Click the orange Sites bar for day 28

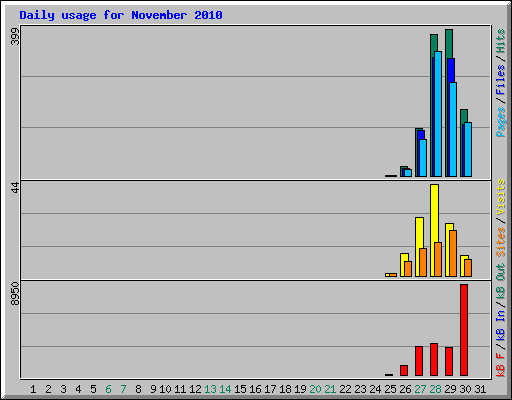(438, 259)
